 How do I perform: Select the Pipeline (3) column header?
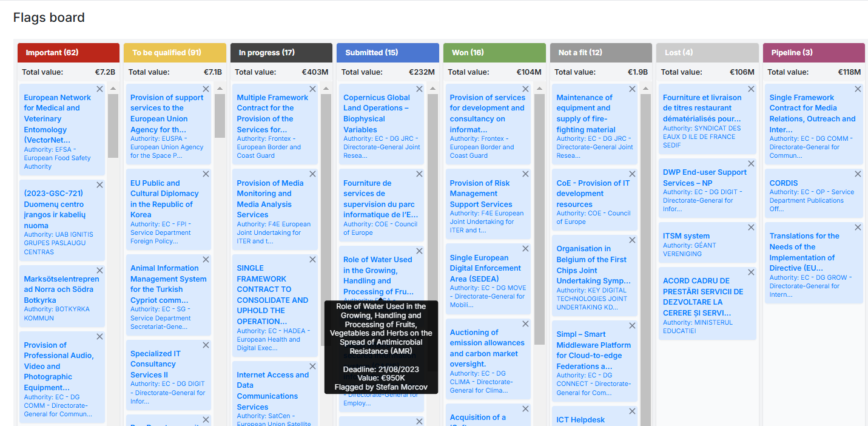[x=814, y=53]
